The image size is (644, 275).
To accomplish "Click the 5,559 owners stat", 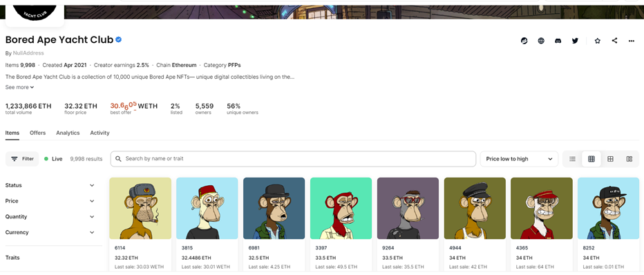I will coord(204,108).
